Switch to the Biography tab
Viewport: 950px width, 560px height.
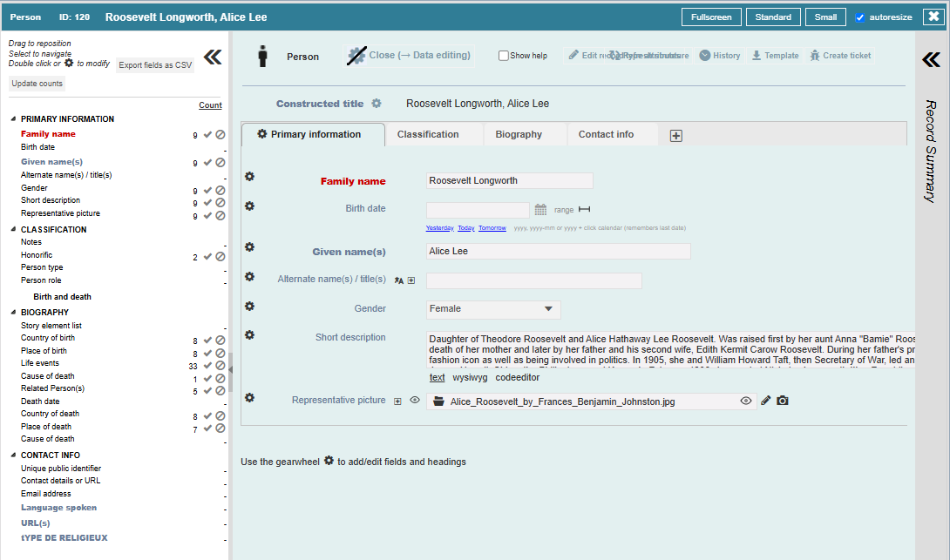click(x=519, y=134)
